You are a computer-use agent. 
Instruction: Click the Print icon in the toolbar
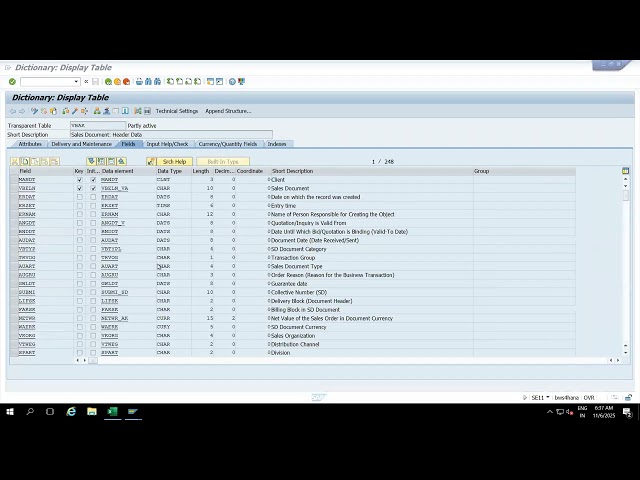139,82
